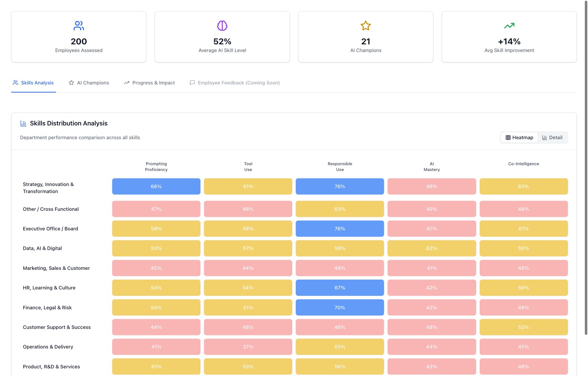588x376 pixels.
Task: Click Product, R&D 61% Prompting Proficiency cell
Action: (x=156, y=367)
